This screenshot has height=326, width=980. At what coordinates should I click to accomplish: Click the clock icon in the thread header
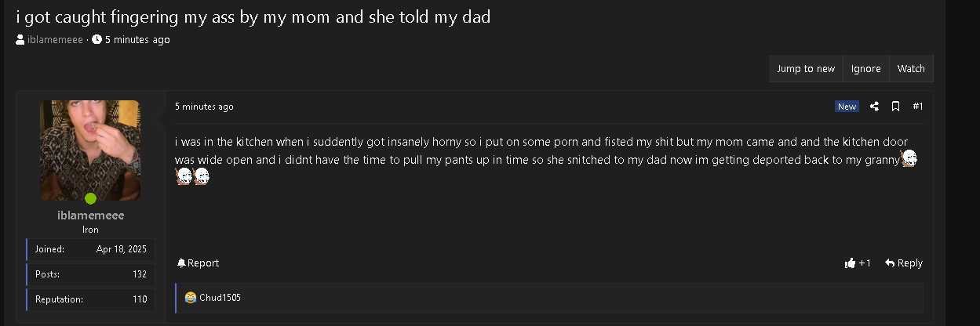(97, 40)
